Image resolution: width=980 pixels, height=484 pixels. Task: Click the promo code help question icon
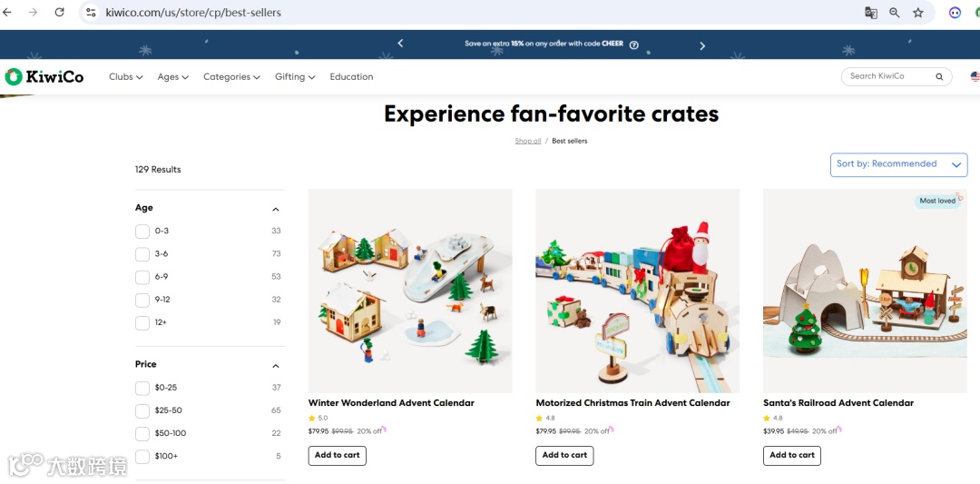pos(633,45)
